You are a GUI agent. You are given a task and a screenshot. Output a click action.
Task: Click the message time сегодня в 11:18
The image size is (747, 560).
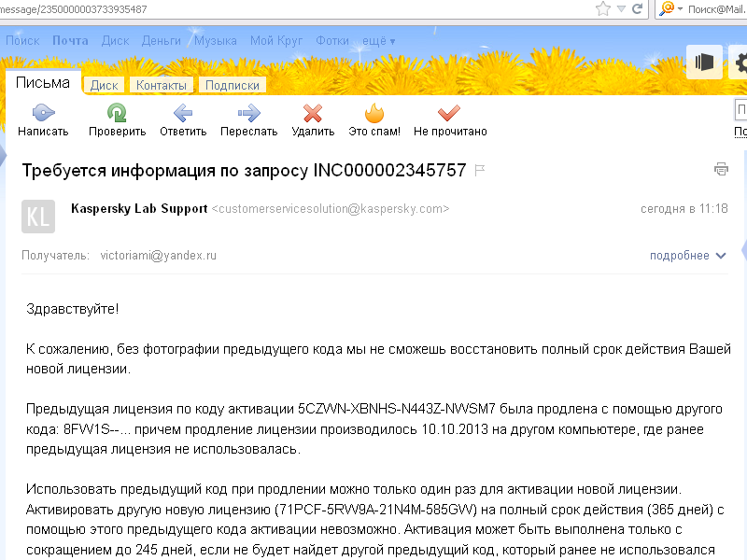[x=684, y=208]
